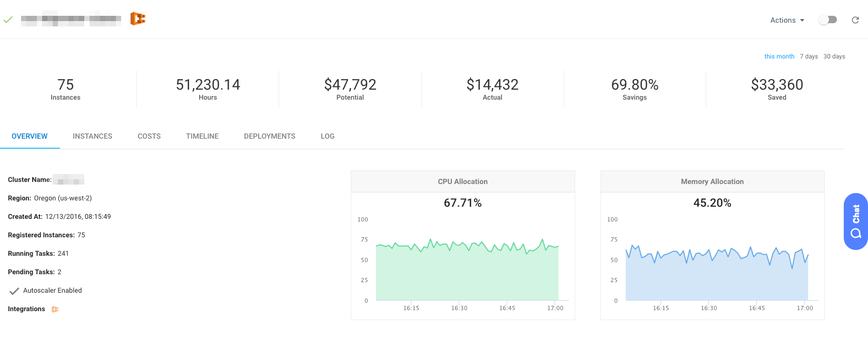The height and width of the screenshot is (337, 868).
Task: Open the Actions dropdown menu
Action: pyautogui.click(x=787, y=20)
